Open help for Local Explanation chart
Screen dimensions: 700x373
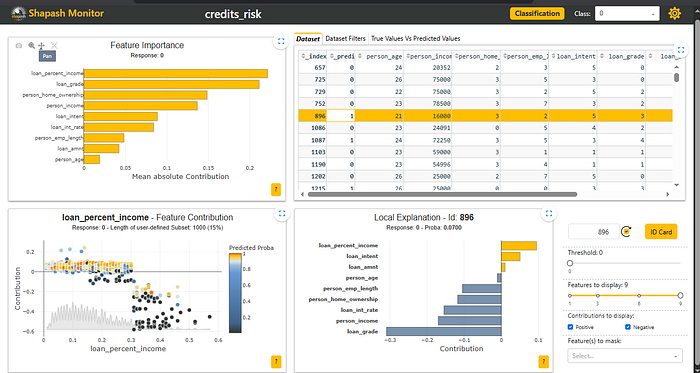543,361
